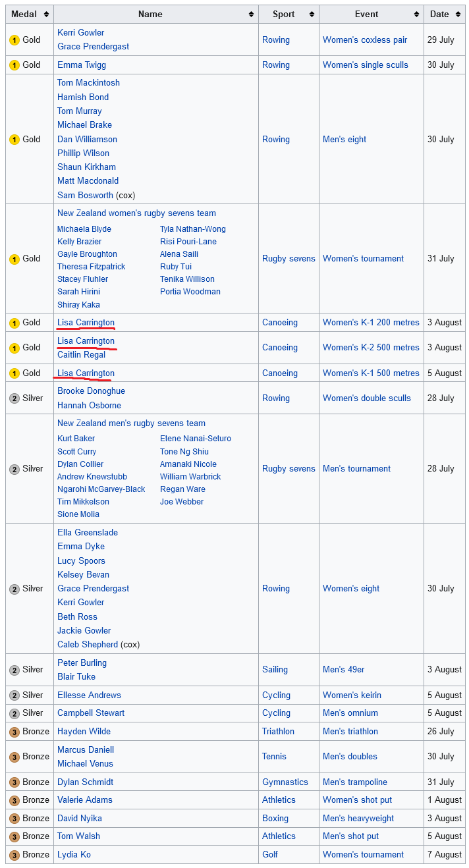Open Women's K-1 500 metres event link
469x868 pixels.
pos(371,373)
